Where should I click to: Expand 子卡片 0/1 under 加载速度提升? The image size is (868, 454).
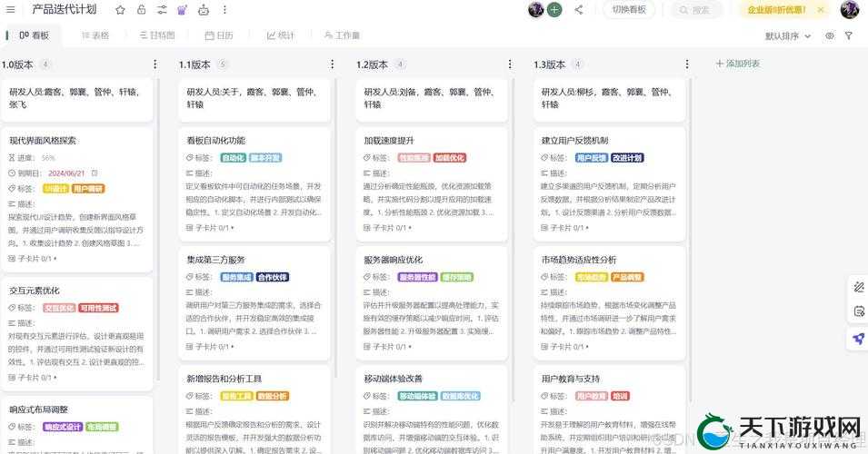(387, 227)
